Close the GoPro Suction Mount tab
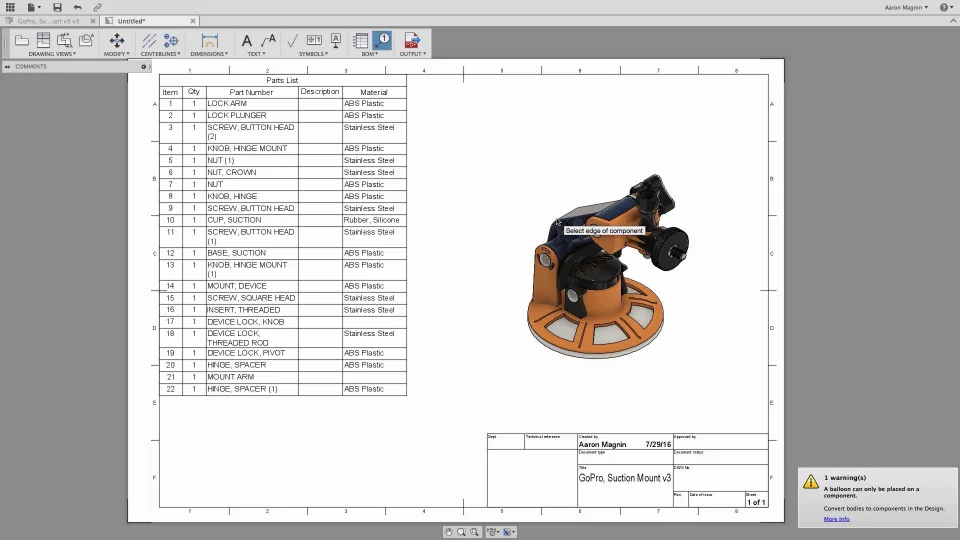The height and width of the screenshot is (540, 960). click(x=93, y=21)
